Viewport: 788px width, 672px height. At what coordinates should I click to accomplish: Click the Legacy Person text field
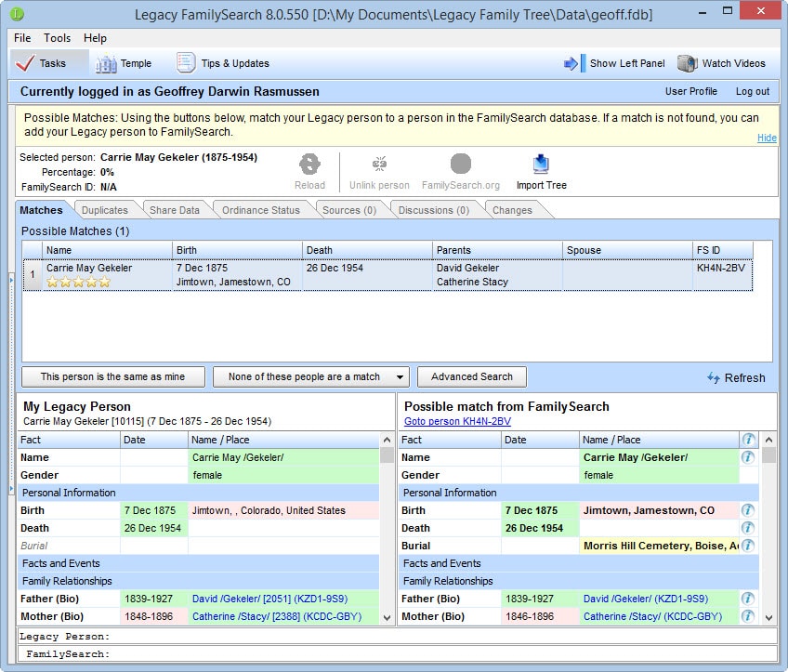point(397,637)
